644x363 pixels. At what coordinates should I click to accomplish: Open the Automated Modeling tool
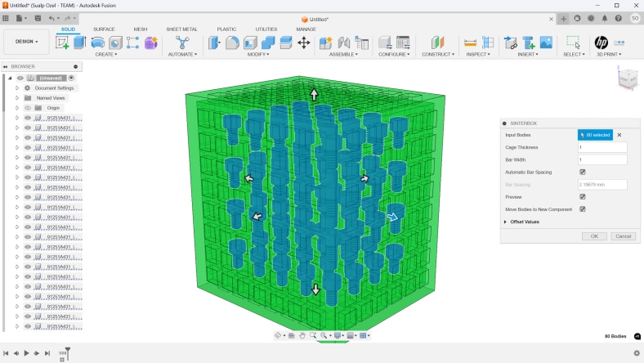[182, 43]
